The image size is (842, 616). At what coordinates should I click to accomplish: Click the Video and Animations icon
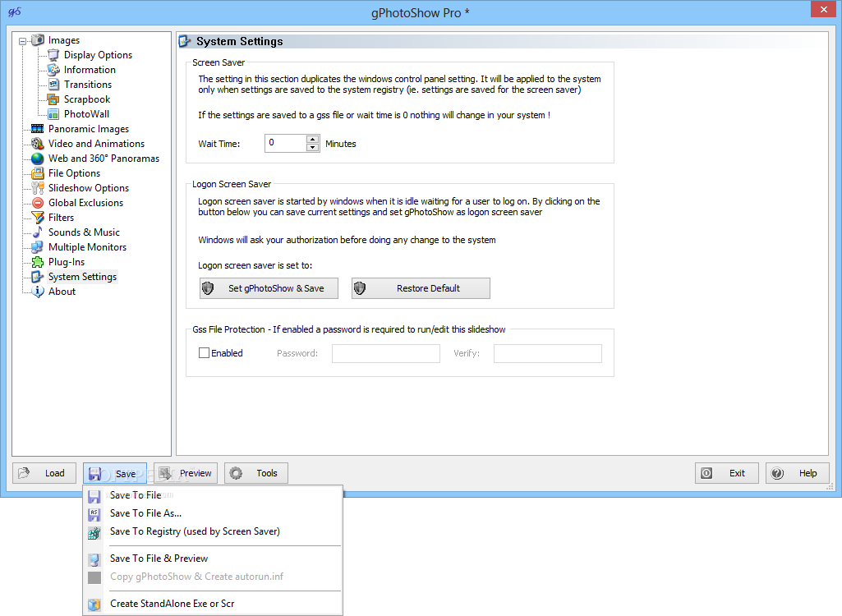click(38, 144)
